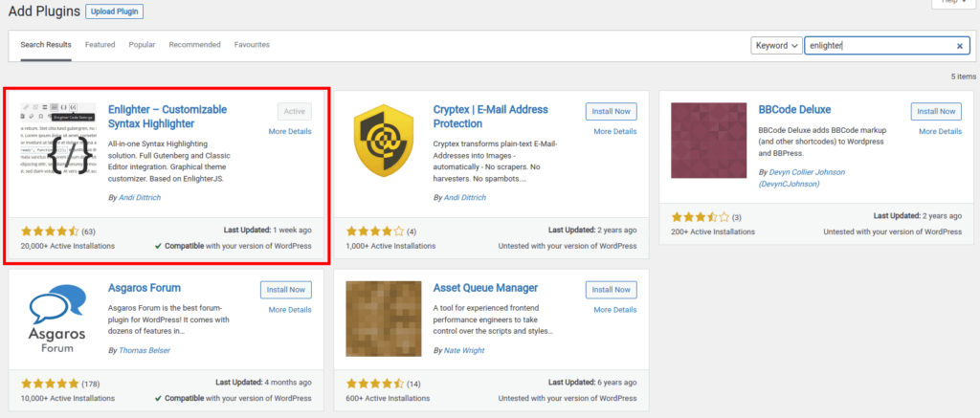Click '600+ Active Installations' text

tap(389, 398)
